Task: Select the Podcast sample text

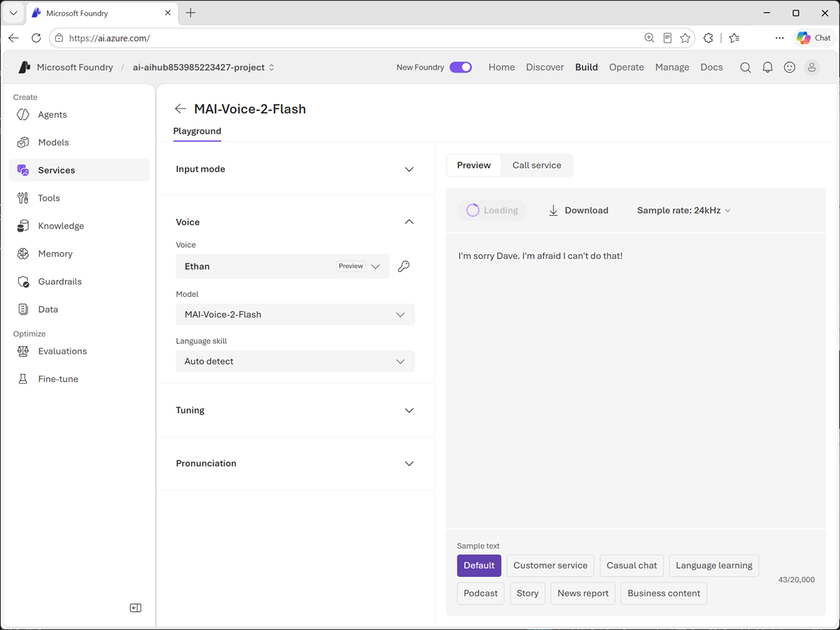Action: 481,593
